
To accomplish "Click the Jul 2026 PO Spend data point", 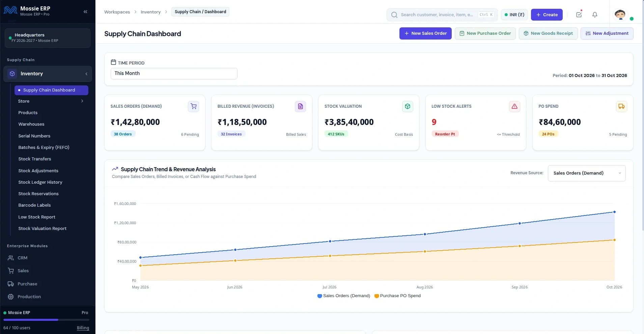I will point(330,256).
